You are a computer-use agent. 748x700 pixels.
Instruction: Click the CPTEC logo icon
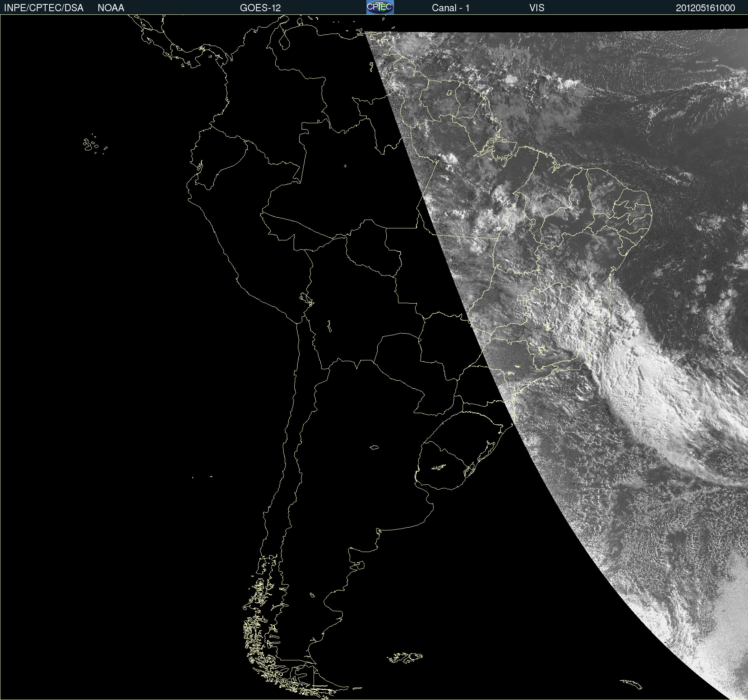pos(380,7)
